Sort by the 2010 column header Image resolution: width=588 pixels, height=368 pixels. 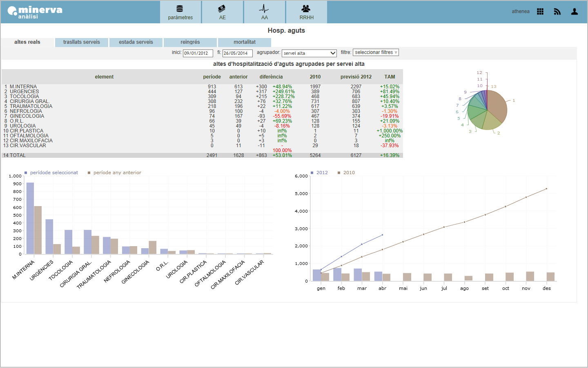(315, 77)
